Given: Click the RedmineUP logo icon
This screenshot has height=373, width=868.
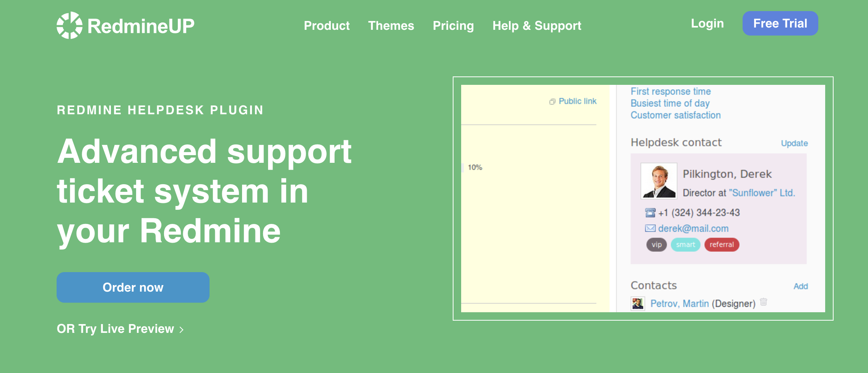Looking at the screenshot, I should click(x=69, y=26).
